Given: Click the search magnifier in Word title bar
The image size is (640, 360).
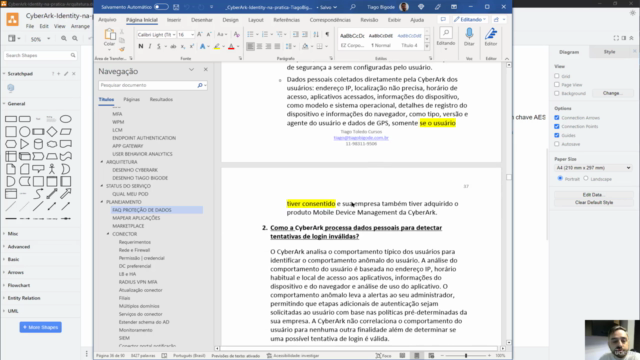Looking at the screenshot, I should pos(353,7).
